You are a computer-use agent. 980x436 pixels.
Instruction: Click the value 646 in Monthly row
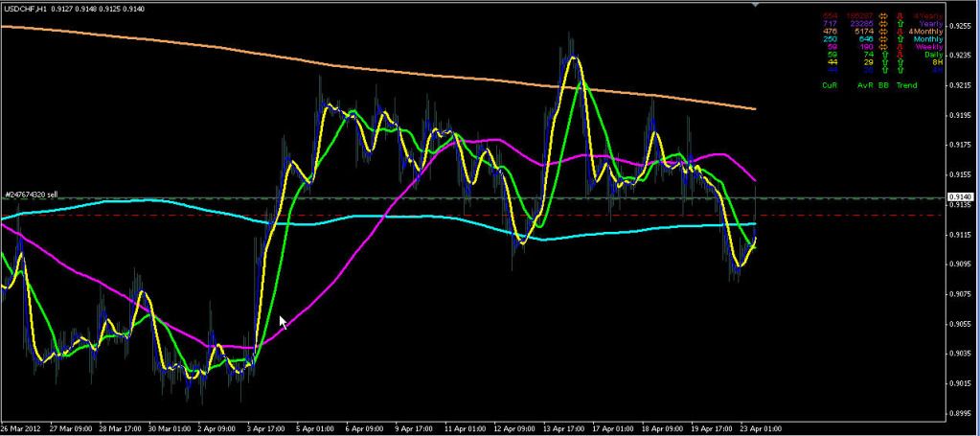(x=866, y=39)
